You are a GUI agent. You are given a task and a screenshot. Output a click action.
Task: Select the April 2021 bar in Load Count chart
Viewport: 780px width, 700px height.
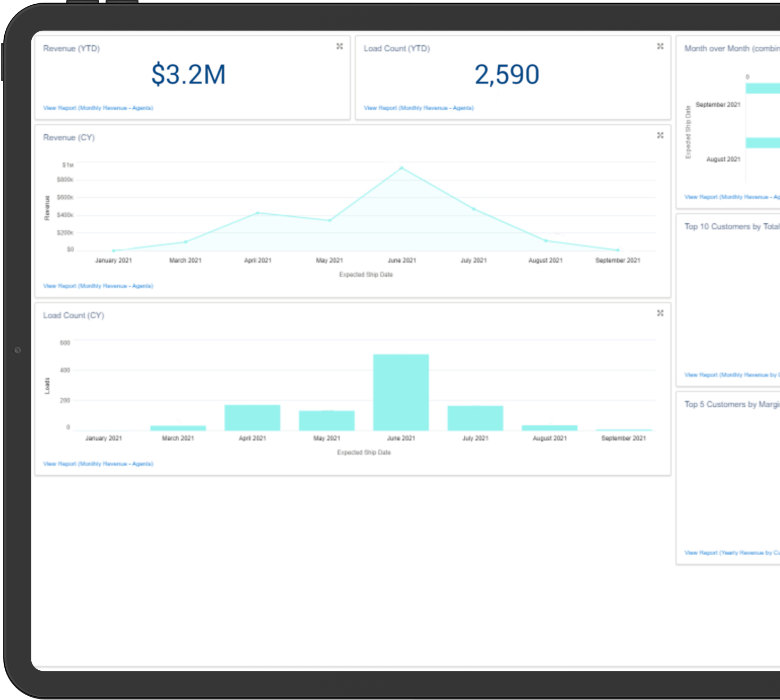pyautogui.click(x=252, y=418)
